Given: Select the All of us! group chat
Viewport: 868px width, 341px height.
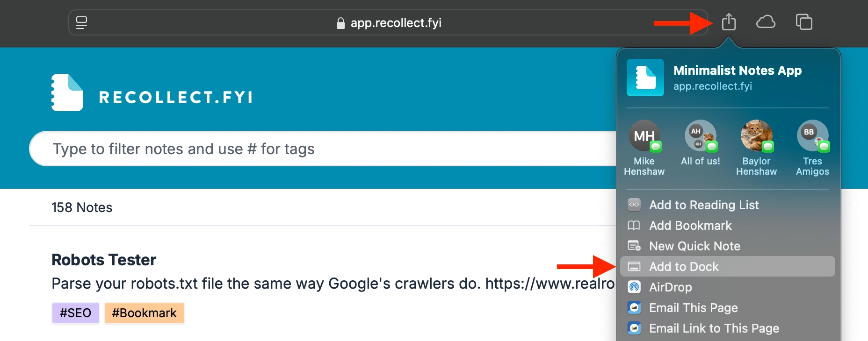Looking at the screenshot, I should tap(700, 136).
